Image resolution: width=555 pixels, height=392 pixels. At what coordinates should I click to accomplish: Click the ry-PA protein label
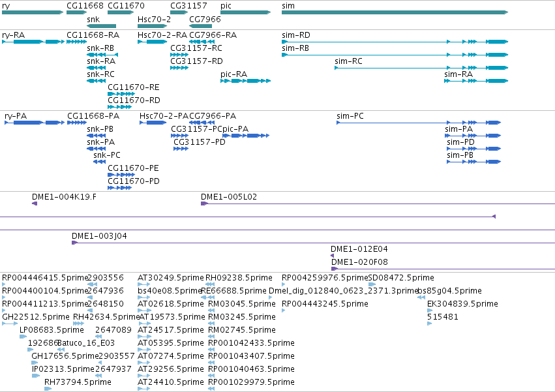[16, 116]
